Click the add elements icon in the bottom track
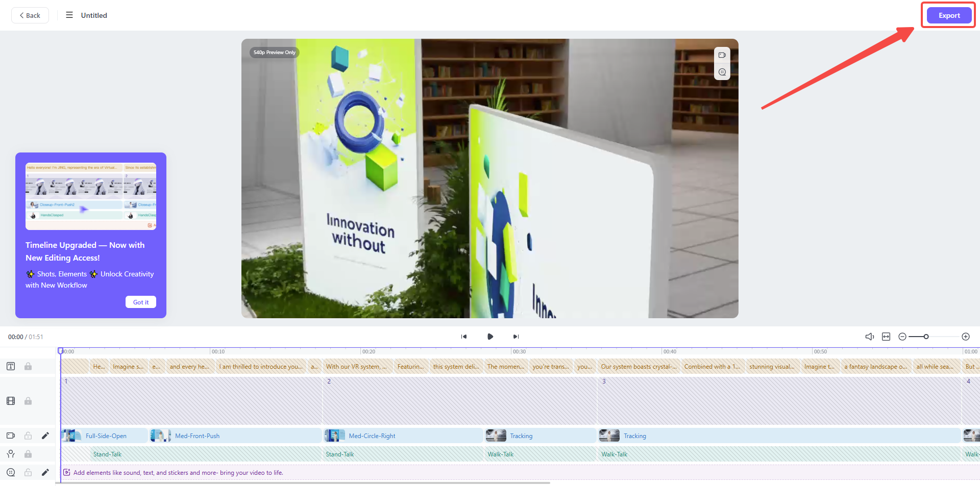The image size is (980, 486). [66, 472]
